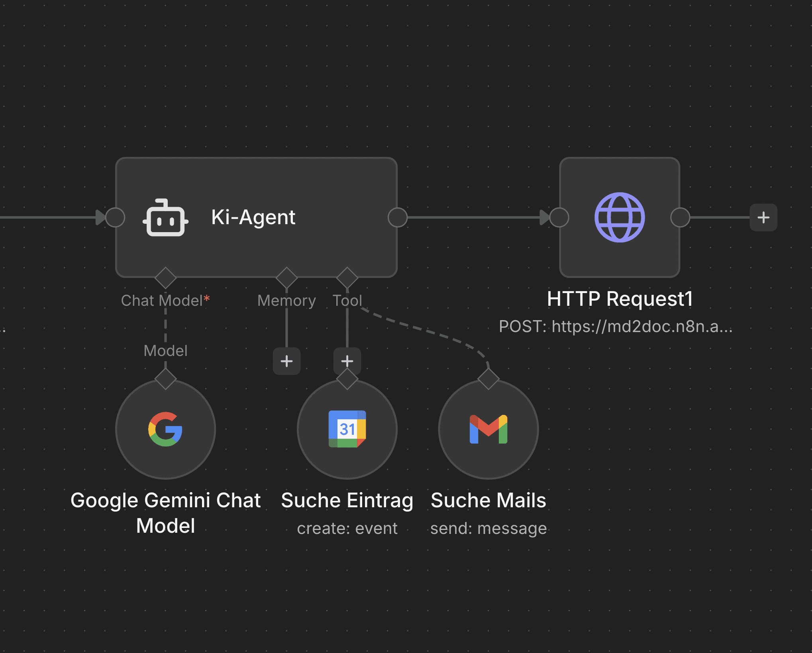Click diamond connector atop Gemini model node
This screenshot has height=653, width=812.
(165, 379)
